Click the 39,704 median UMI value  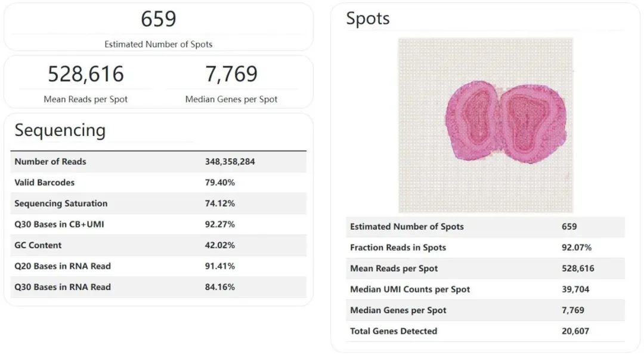[575, 289]
